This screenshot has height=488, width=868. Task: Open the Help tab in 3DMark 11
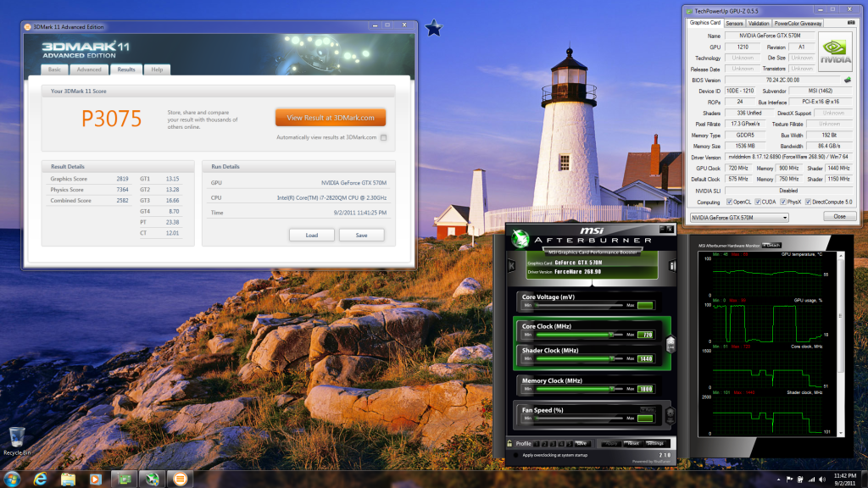(x=157, y=69)
